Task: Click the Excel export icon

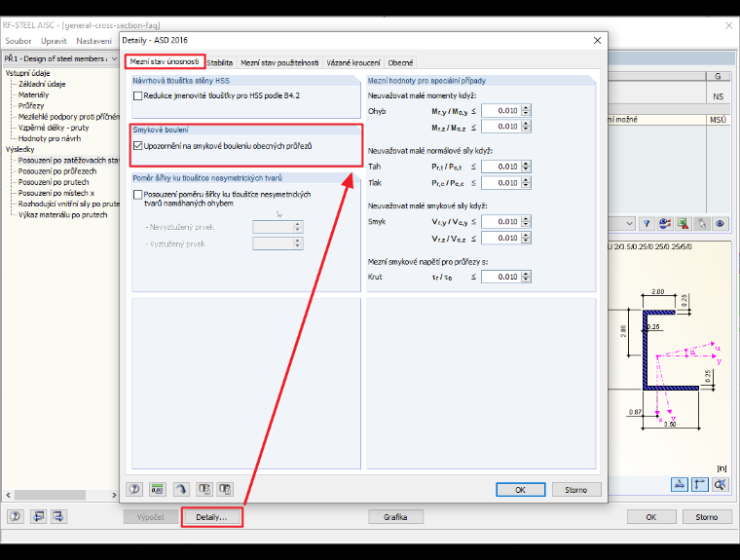Action: tap(683, 223)
